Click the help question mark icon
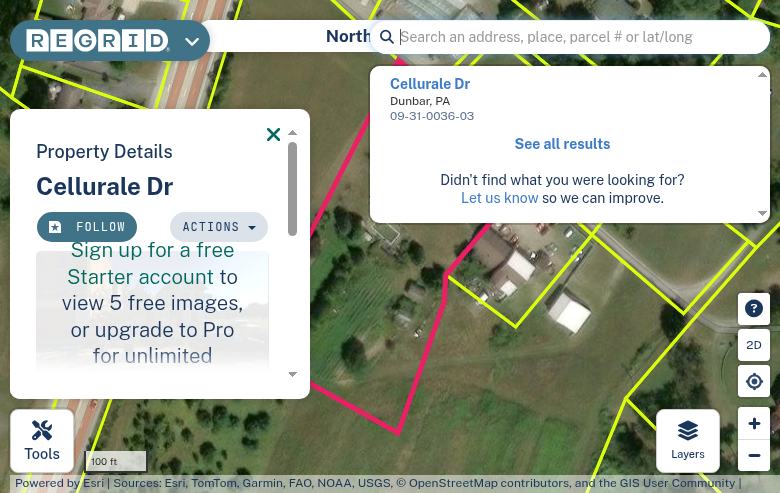The image size is (780, 493). pos(754,308)
